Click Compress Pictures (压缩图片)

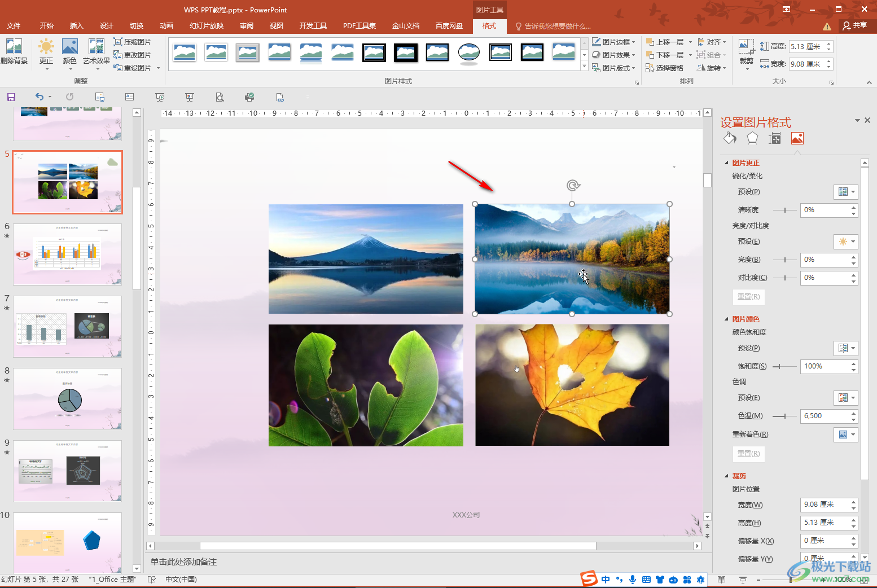(133, 42)
